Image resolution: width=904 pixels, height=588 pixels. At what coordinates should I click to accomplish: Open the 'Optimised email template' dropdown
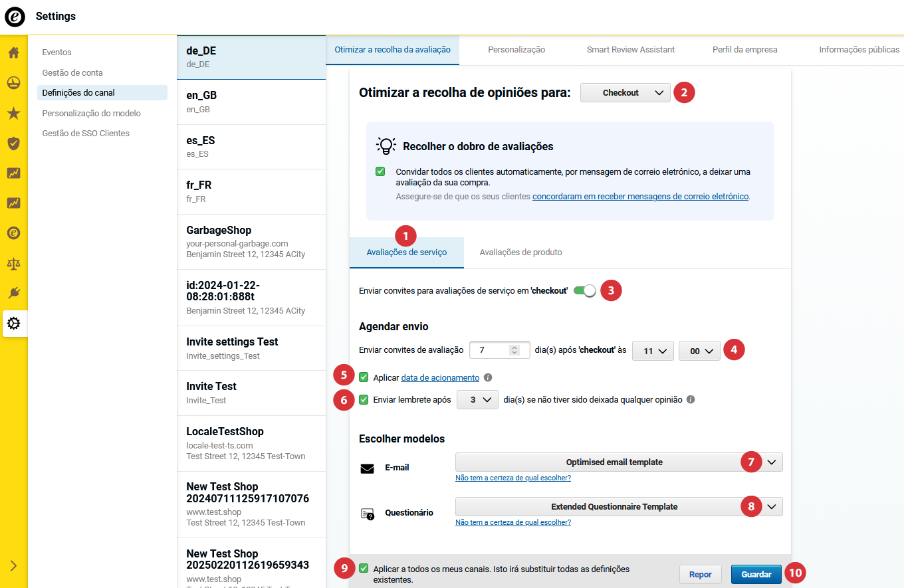tap(618, 462)
